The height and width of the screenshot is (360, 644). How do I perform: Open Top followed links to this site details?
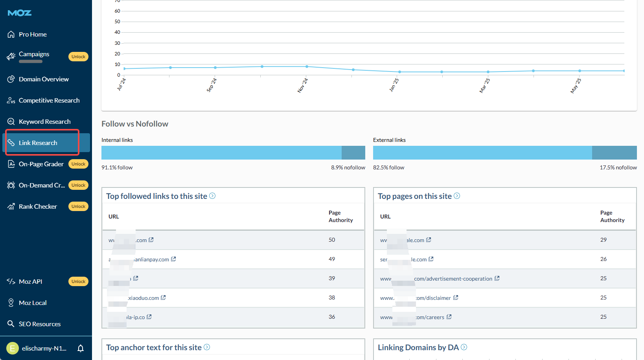point(212,196)
